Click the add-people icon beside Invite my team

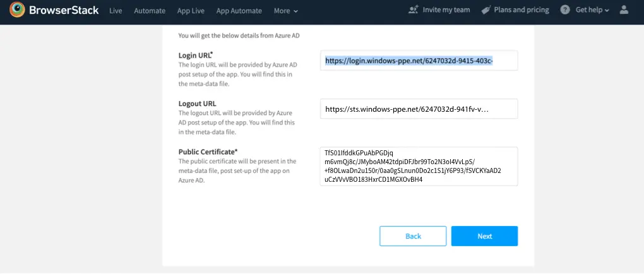[414, 10]
